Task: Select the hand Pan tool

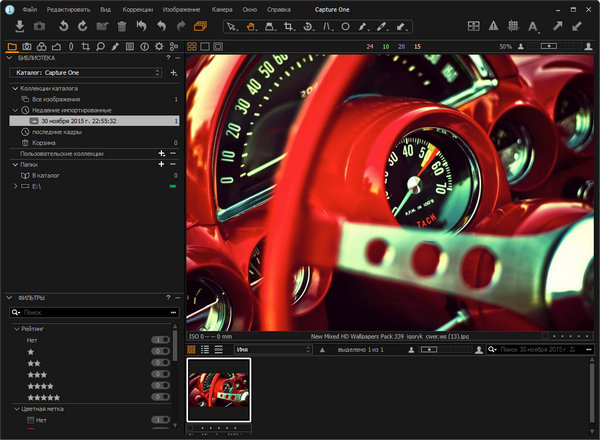Action: point(250,25)
